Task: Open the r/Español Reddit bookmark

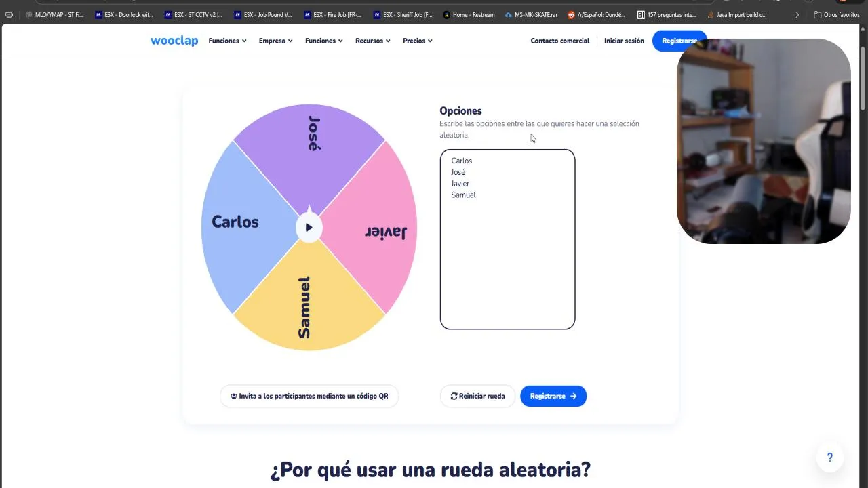Action: (597, 14)
